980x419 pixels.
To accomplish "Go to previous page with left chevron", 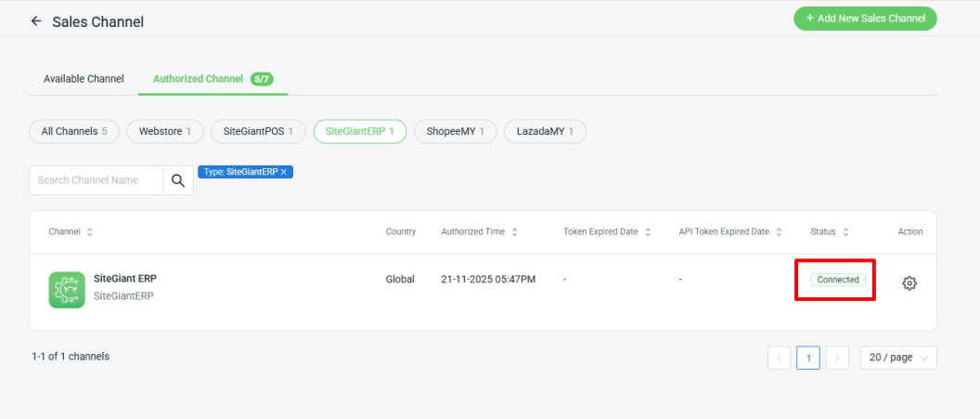I will tap(780, 358).
